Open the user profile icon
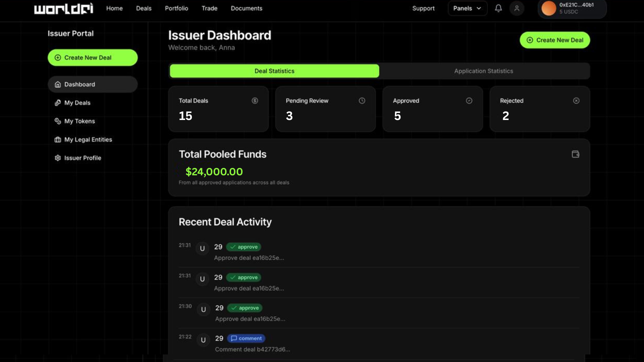The width and height of the screenshot is (644, 362). pos(517,8)
